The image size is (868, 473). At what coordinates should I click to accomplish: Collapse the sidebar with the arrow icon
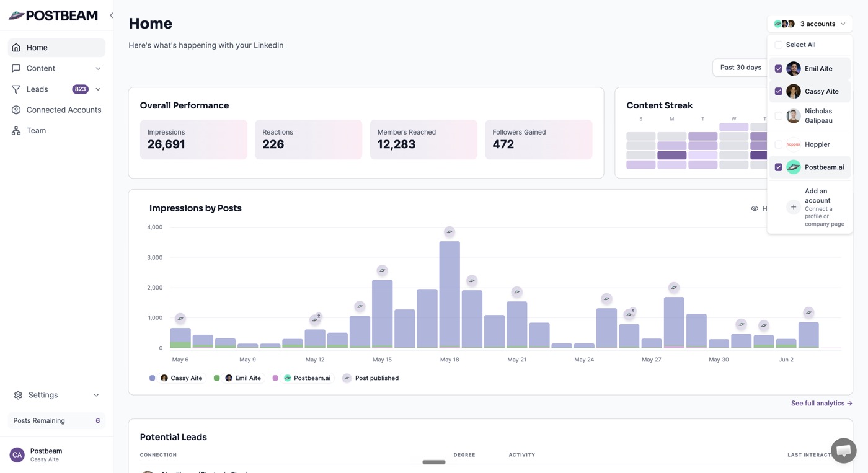111,15
